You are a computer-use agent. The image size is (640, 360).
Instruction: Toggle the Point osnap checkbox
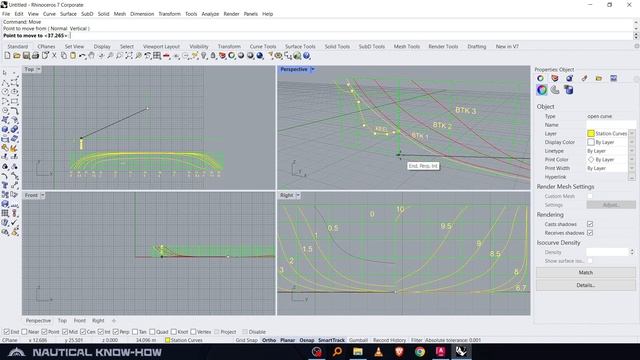point(44,332)
